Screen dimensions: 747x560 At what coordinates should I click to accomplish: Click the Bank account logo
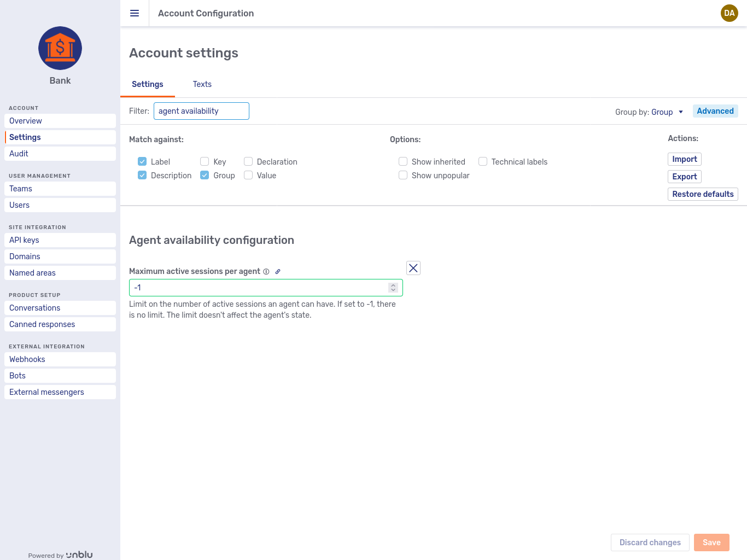[60, 48]
